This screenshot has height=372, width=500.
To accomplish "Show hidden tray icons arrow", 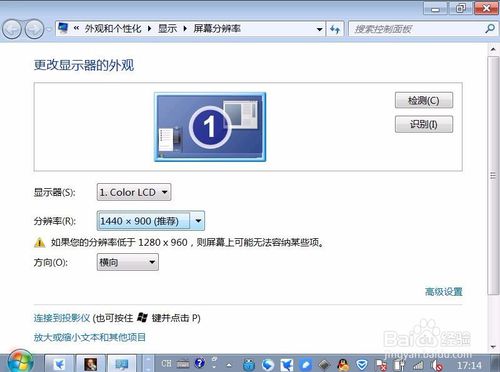I will pos(229,365).
